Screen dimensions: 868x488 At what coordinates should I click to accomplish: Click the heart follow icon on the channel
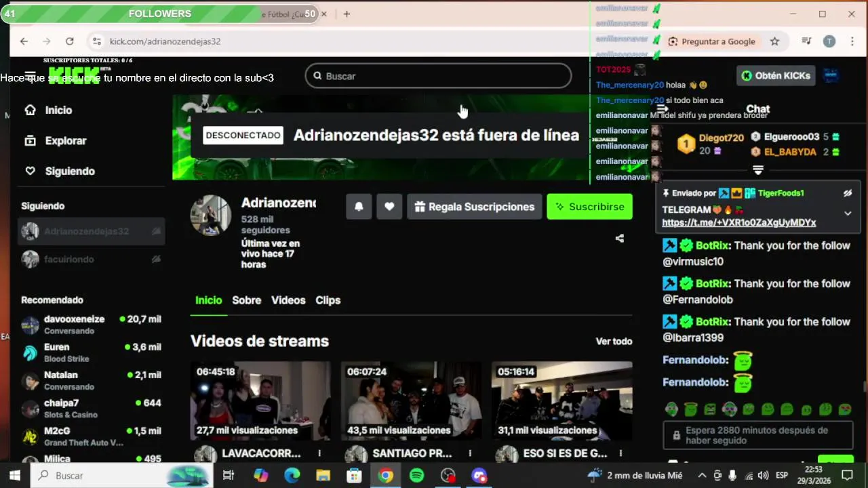point(389,207)
